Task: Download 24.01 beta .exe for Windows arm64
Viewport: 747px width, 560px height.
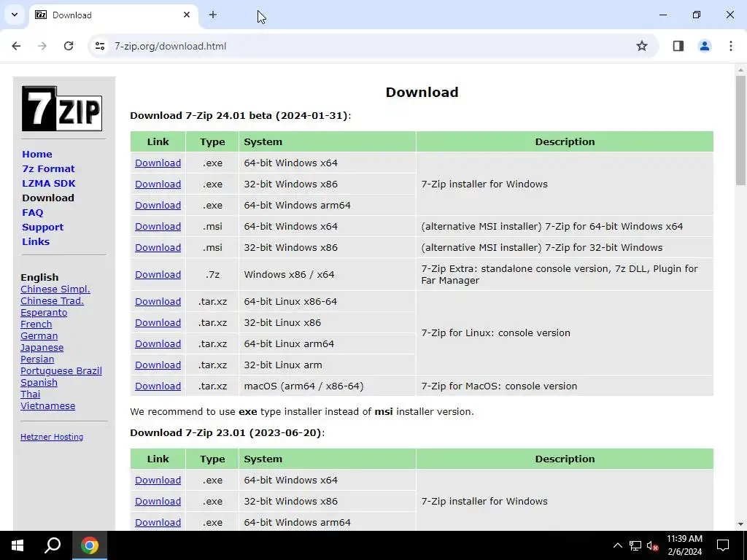Action: (158, 205)
